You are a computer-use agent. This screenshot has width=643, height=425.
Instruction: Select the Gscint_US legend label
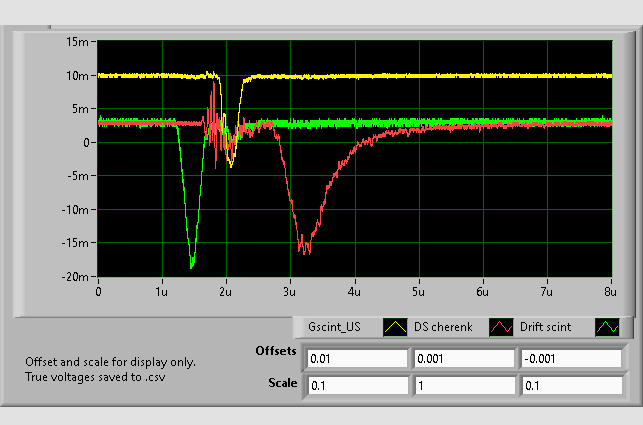(x=335, y=327)
